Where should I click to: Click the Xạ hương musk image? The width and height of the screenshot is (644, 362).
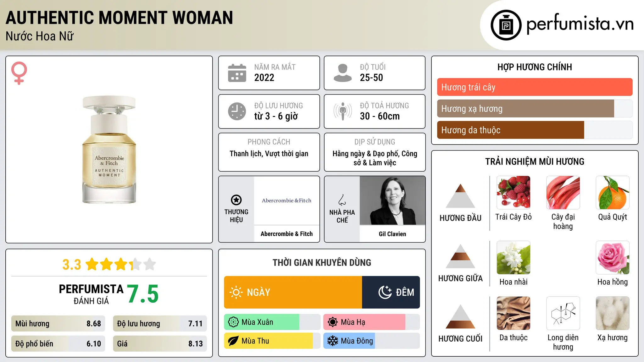click(x=613, y=313)
